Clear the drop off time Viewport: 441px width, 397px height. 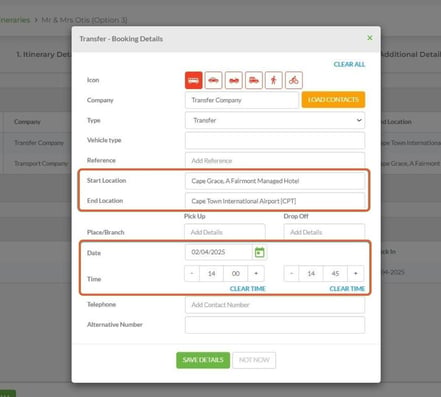[x=347, y=289]
